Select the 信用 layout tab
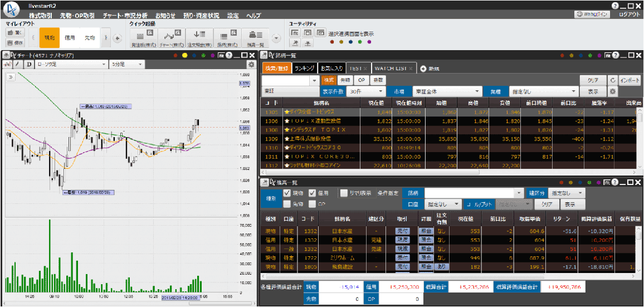 pos(70,38)
